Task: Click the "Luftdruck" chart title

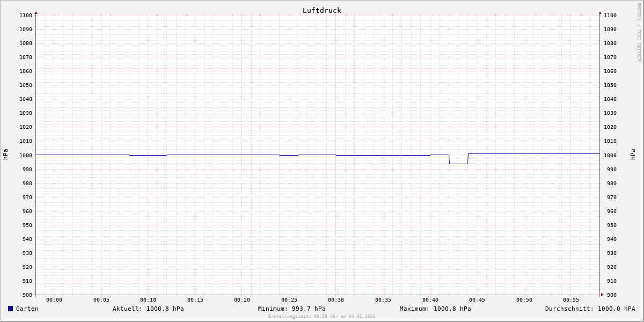Action: (x=322, y=10)
